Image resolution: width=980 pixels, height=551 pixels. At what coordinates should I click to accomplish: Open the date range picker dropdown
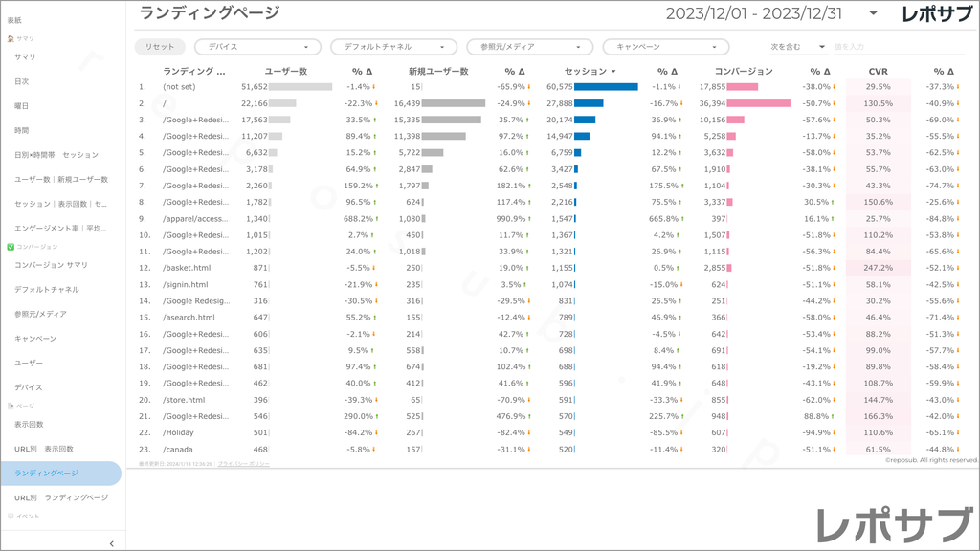click(873, 13)
